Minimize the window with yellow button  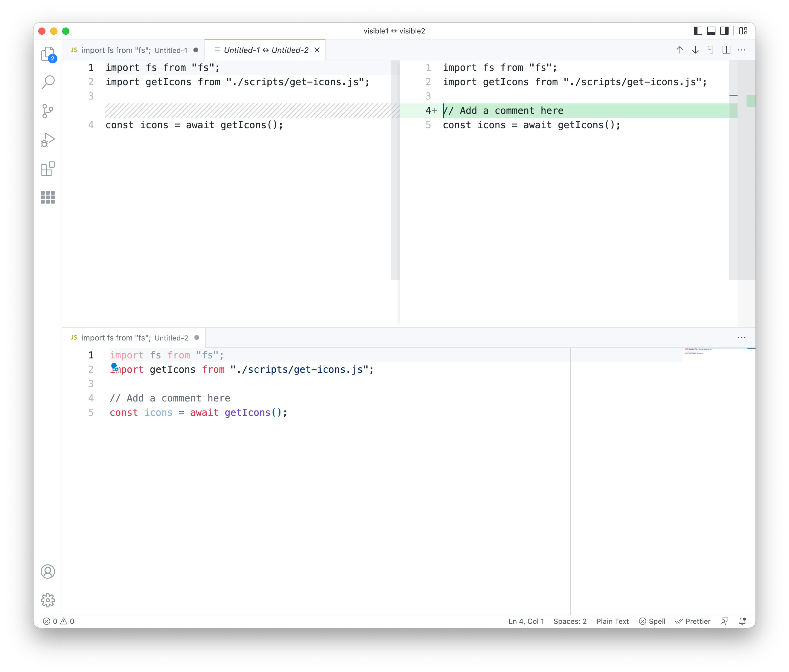click(x=54, y=31)
